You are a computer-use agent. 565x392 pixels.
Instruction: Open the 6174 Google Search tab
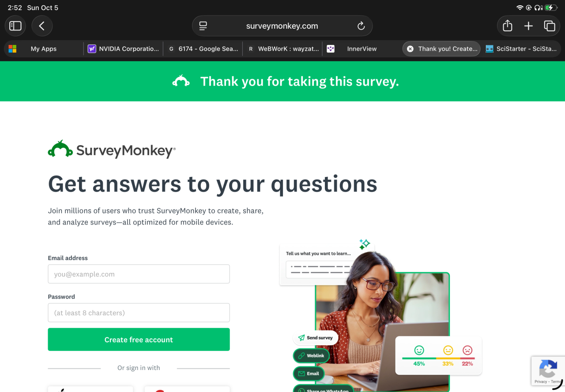203,49
